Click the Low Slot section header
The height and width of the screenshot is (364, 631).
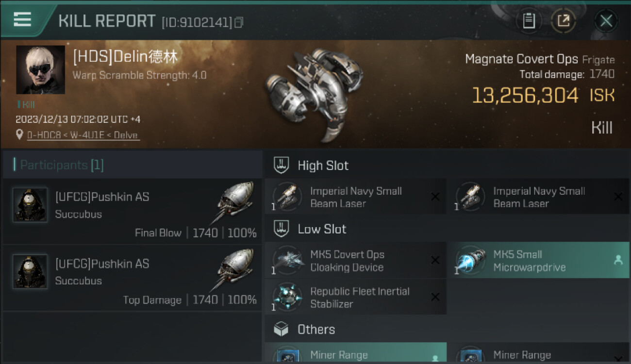pyautogui.click(x=322, y=229)
